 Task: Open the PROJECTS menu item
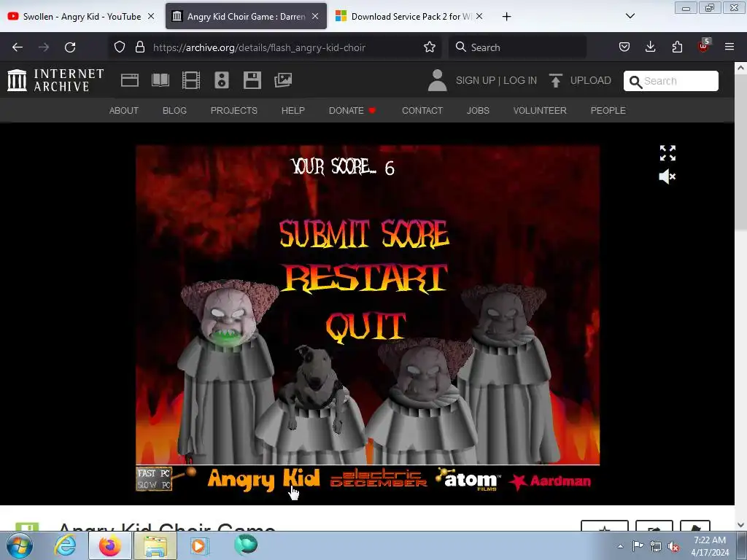(x=234, y=111)
